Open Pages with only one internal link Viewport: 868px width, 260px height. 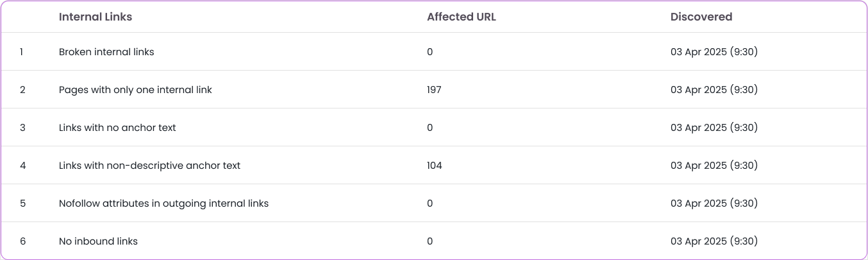135,90
